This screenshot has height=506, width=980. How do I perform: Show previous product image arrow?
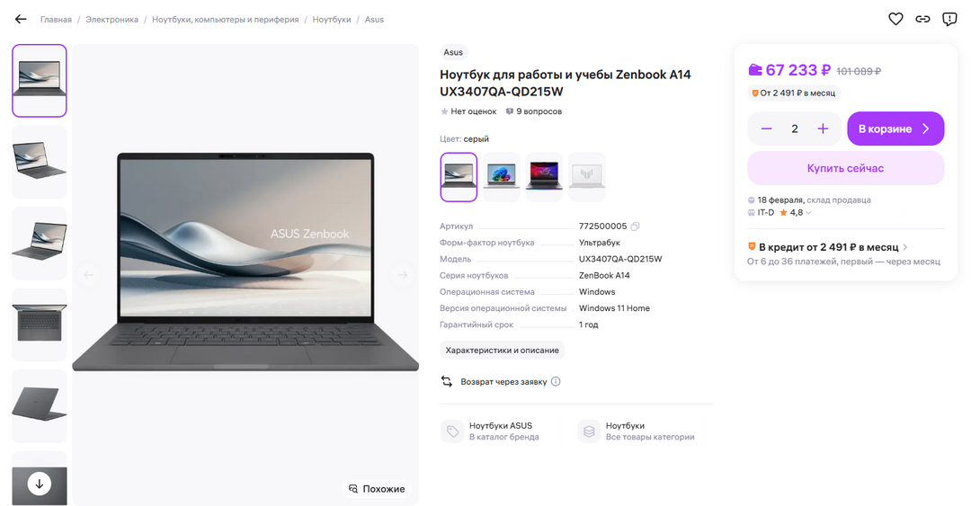point(89,275)
